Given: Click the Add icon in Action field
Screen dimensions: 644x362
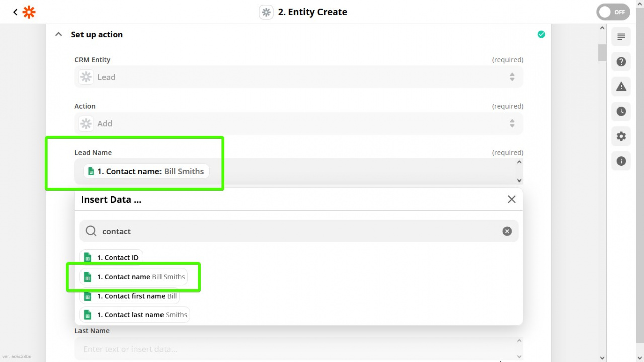Looking at the screenshot, I should tap(86, 123).
